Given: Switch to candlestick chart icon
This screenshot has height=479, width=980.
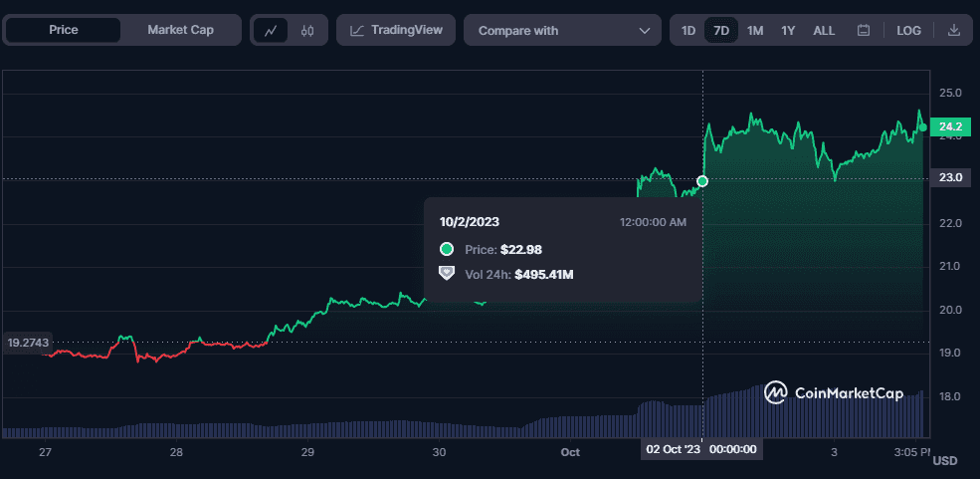Looking at the screenshot, I should (307, 30).
